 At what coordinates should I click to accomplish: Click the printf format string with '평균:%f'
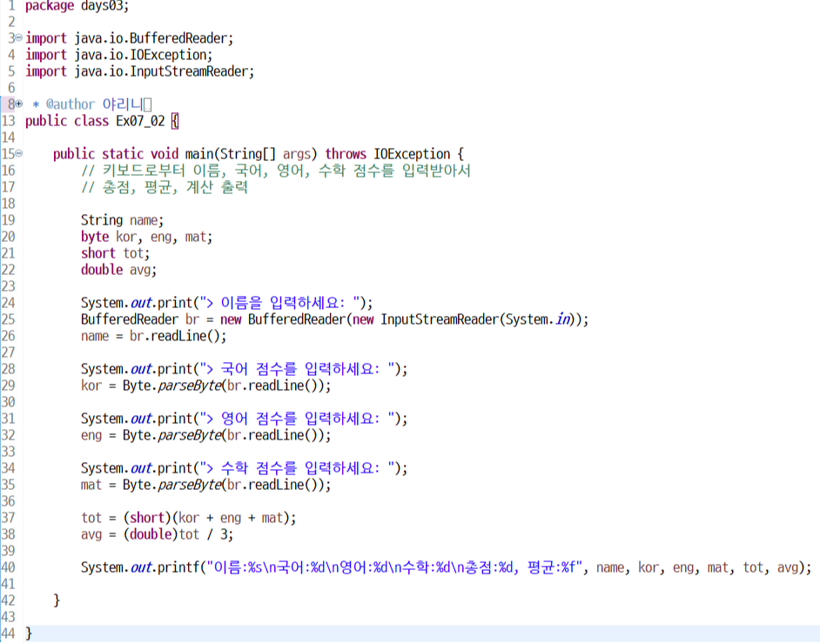coord(395,567)
